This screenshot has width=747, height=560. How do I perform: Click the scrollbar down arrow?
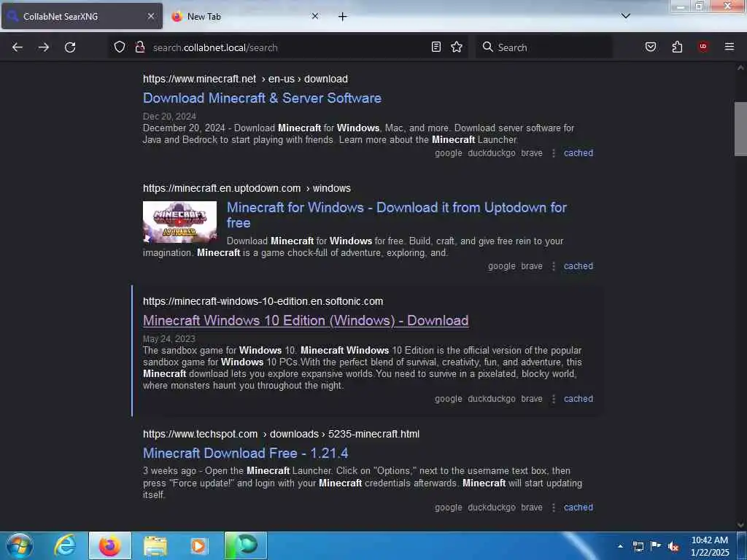[740, 525]
